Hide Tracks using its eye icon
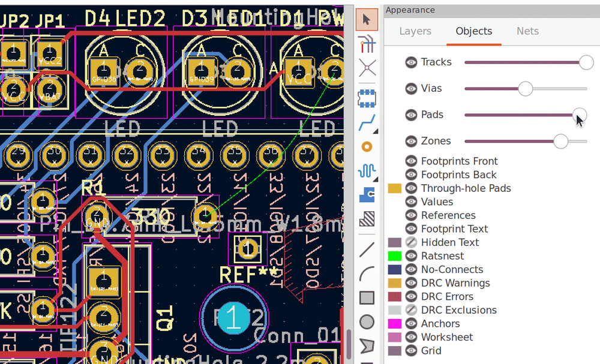600x364 pixels. (411, 62)
